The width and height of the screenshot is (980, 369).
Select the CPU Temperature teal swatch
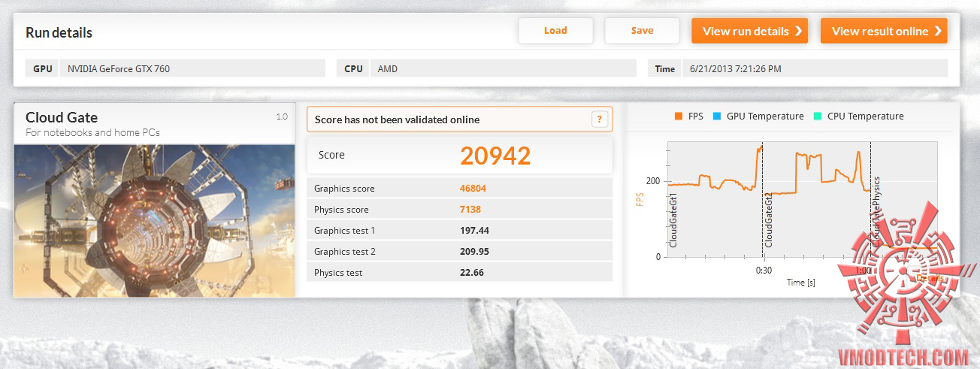tap(818, 116)
